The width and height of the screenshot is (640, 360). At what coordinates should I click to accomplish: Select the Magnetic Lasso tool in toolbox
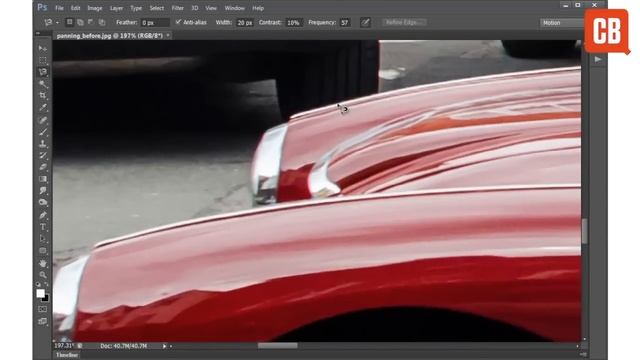coord(43,72)
